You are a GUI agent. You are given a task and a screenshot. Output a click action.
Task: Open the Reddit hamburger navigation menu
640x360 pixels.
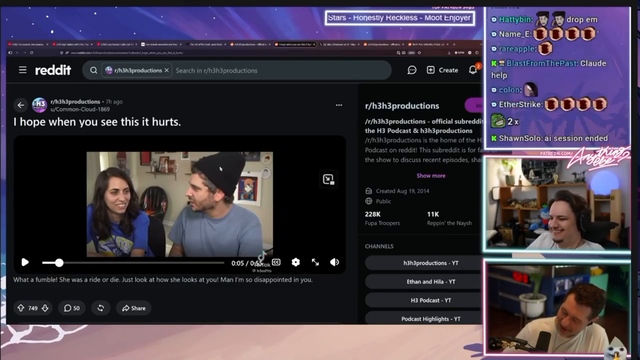pos(22,70)
